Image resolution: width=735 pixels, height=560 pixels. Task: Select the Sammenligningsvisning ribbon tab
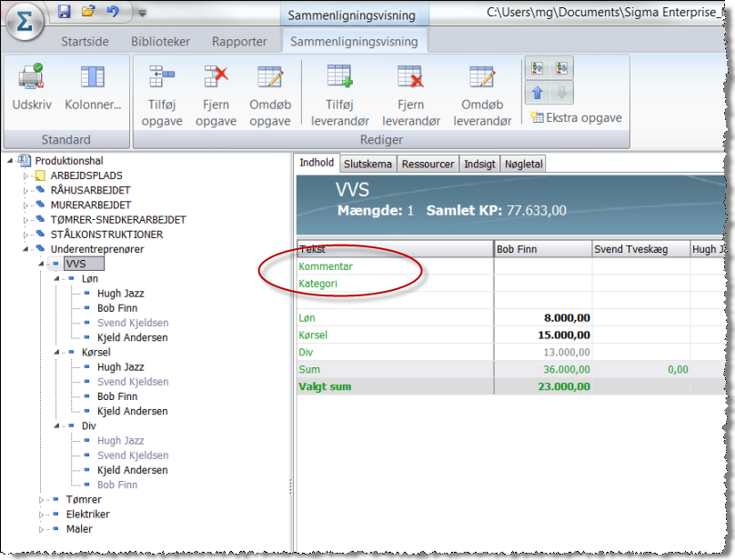tap(354, 42)
